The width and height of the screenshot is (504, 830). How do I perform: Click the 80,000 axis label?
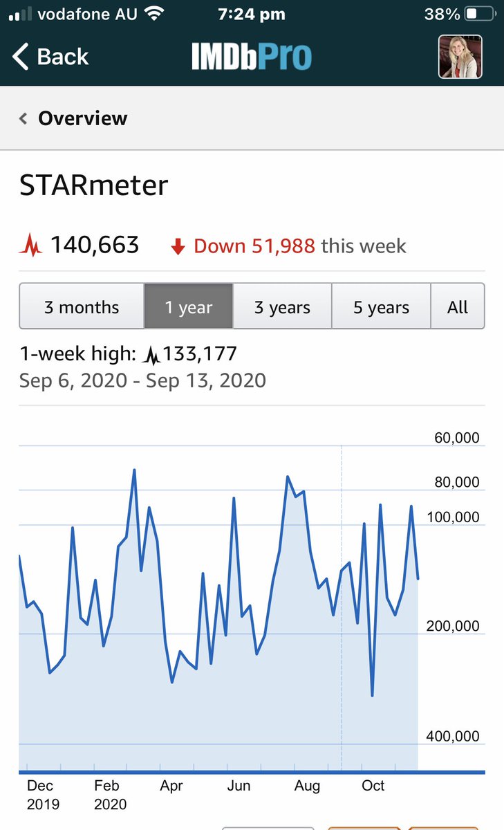(456, 483)
